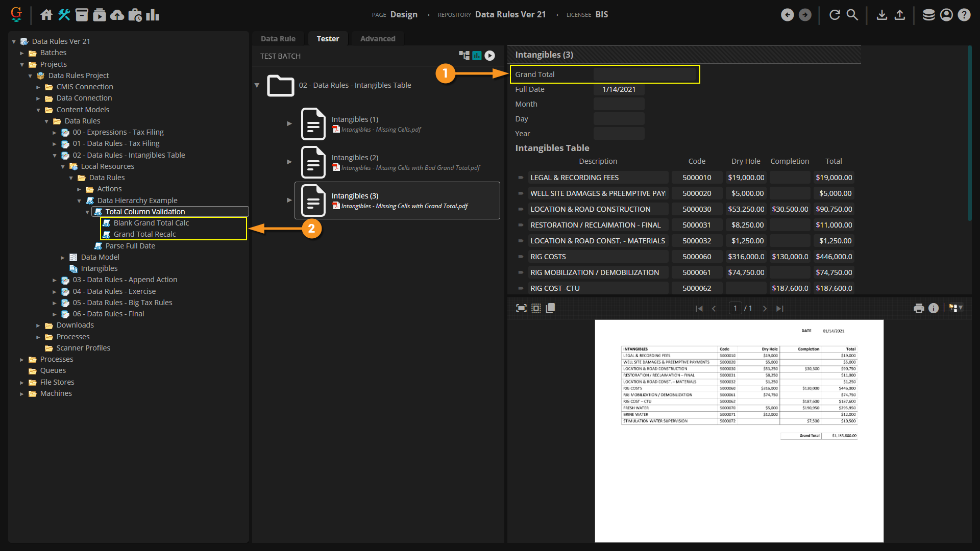
Task: Select the Grand Total Recalc rule
Action: (x=144, y=234)
